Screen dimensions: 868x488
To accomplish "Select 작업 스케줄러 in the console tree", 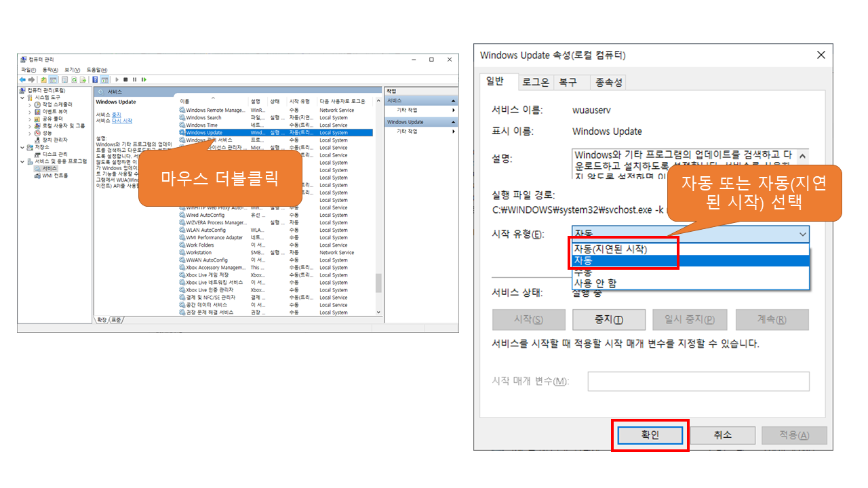I will (57, 104).
